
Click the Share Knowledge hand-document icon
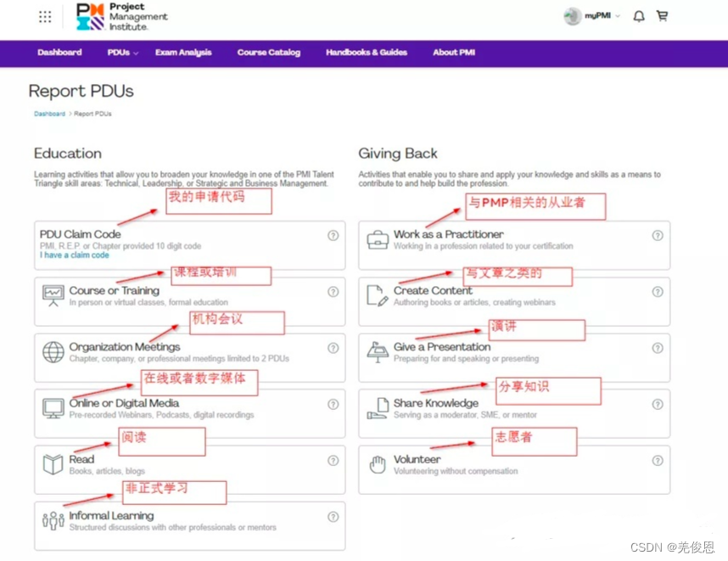click(378, 408)
